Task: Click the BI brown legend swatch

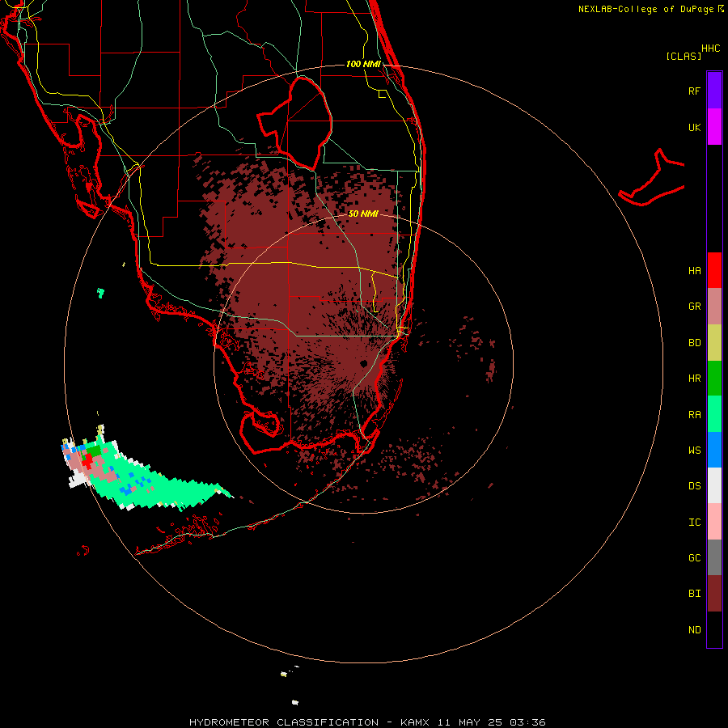Action: click(714, 594)
